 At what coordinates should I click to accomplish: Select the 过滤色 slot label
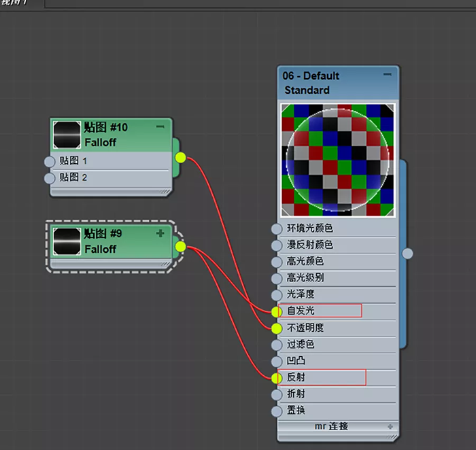tap(301, 344)
